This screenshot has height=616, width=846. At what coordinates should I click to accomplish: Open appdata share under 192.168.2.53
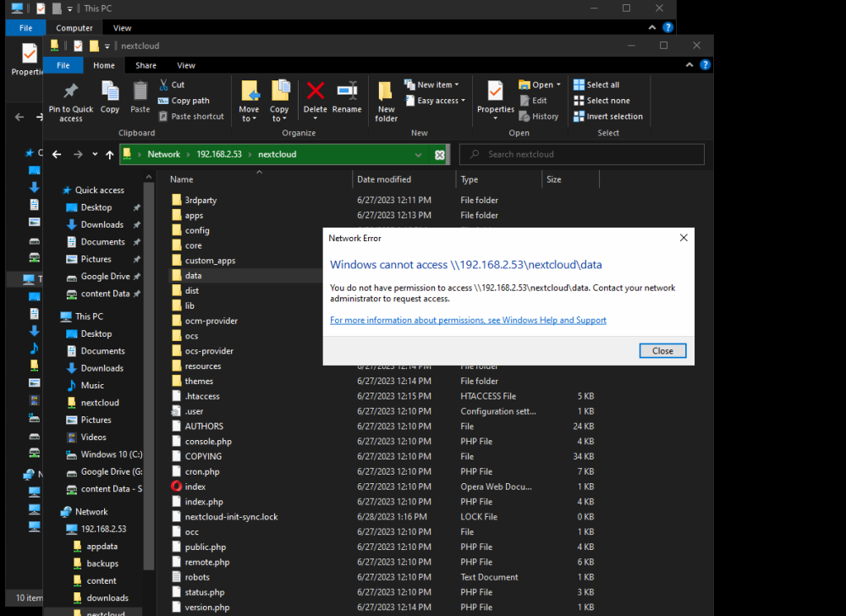click(x=102, y=547)
